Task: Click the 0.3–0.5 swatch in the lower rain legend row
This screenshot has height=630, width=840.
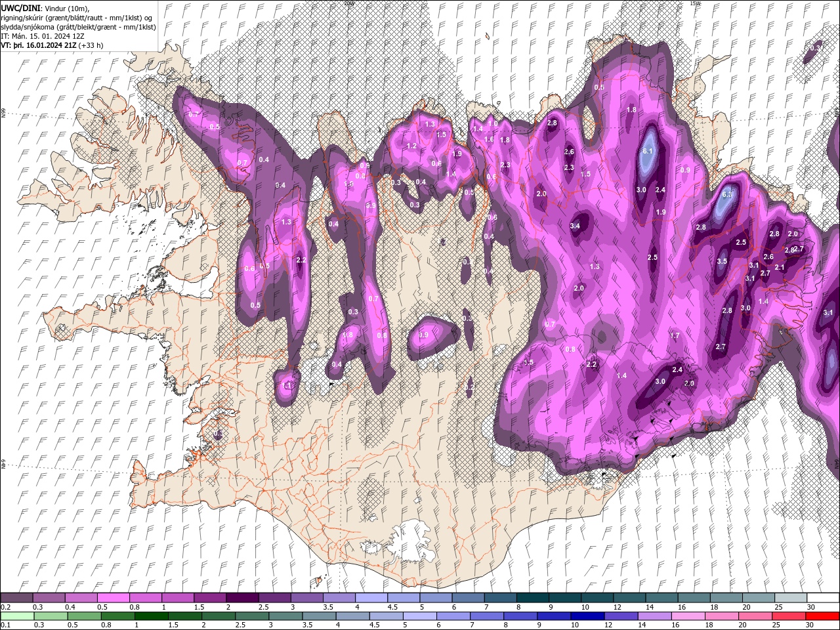Action: coord(49,616)
